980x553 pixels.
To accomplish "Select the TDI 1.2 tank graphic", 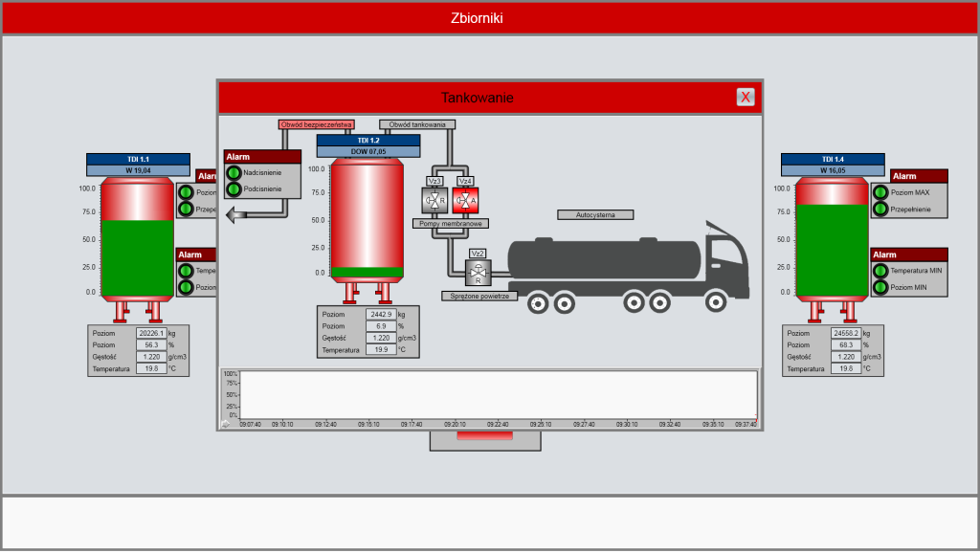I will point(367,231).
